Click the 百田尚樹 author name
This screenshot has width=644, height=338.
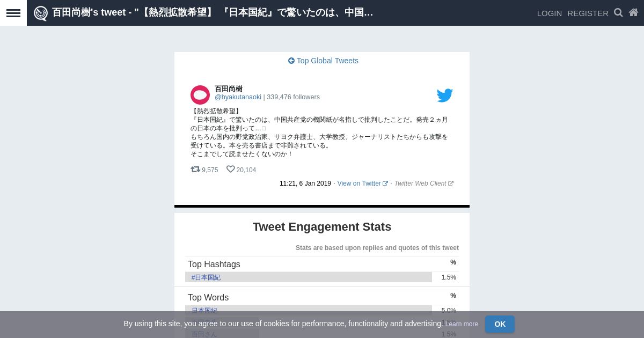(x=229, y=89)
